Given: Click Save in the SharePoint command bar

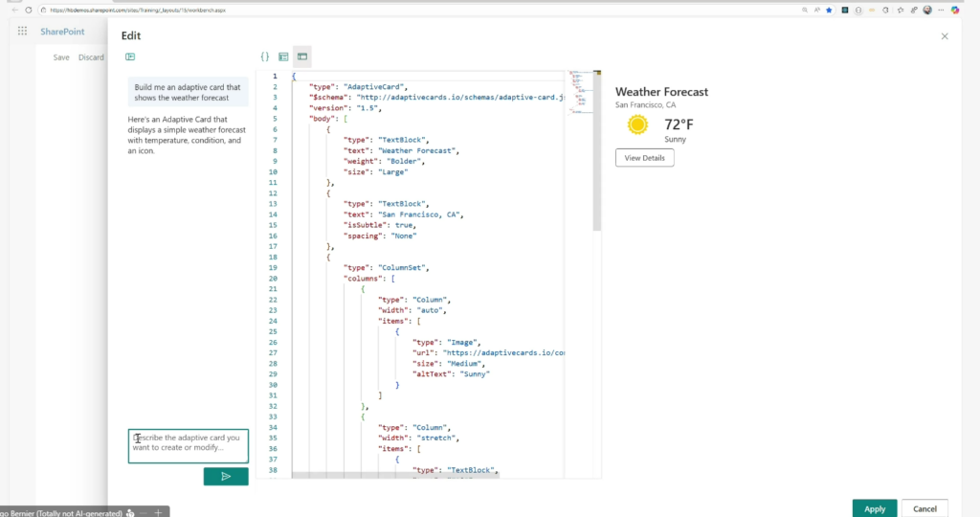Looking at the screenshot, I should (x=61, y=57).
